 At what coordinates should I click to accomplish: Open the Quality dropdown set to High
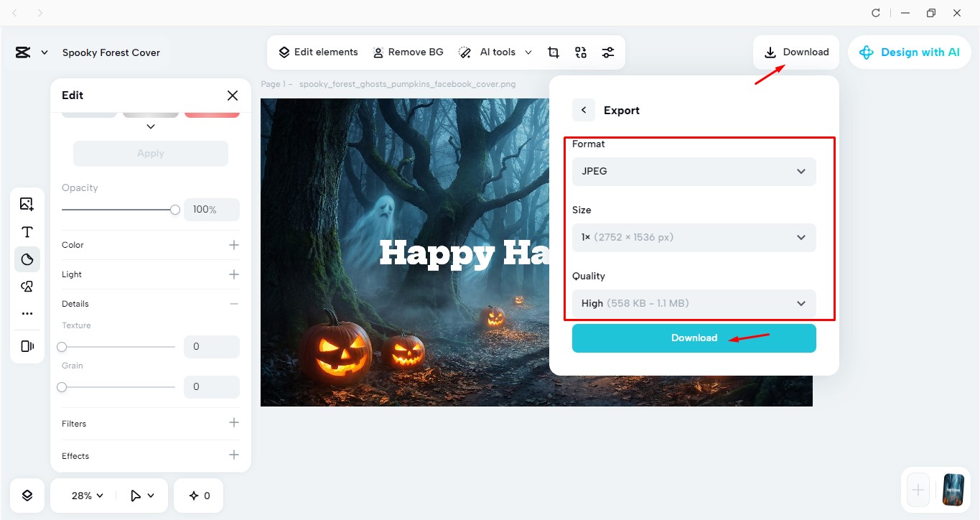[693, 303]
